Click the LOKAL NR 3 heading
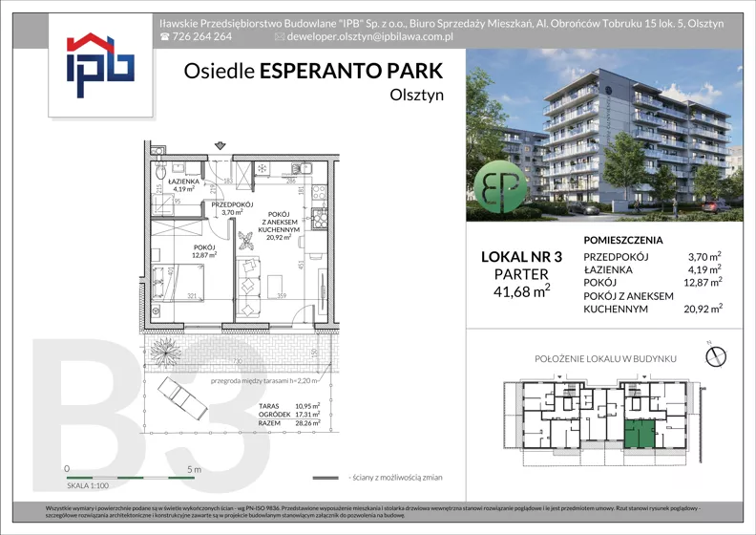This screenshot has width=756, height=535. pyautogui.click(x=522, y=257)
